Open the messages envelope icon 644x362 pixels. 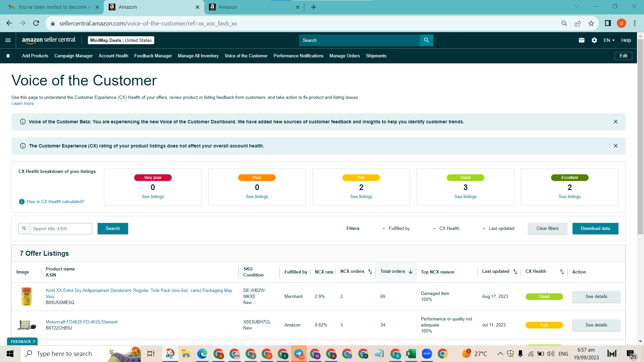(x=582, y=40)
